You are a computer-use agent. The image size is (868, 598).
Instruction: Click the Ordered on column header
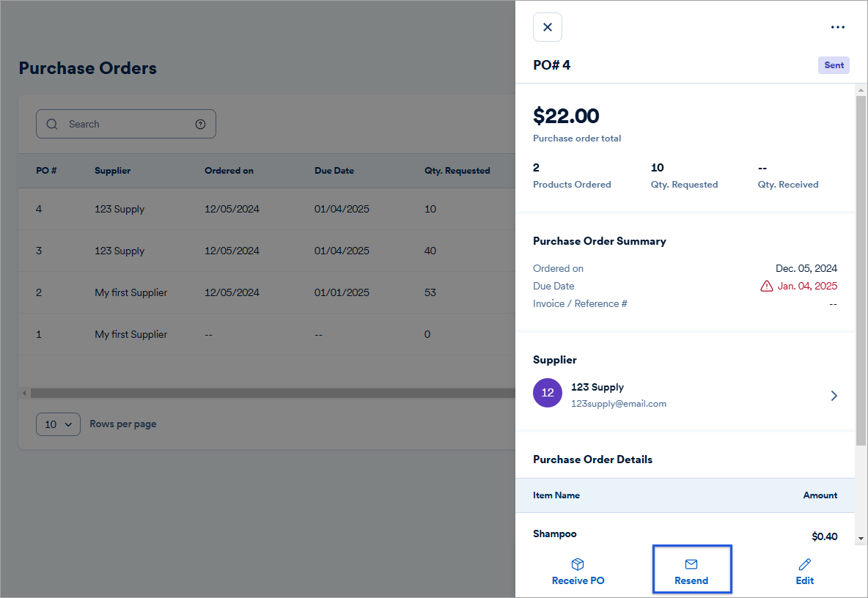click(x=229, y=171)
